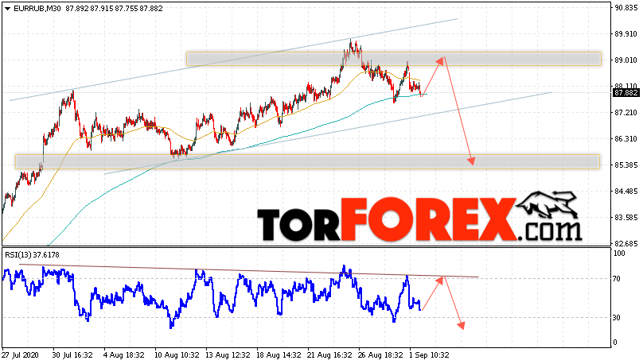The image size is (643, 364).
Task: Click the 84.485 price axis value
Action: pyautogui.click(x=625, y=192)
